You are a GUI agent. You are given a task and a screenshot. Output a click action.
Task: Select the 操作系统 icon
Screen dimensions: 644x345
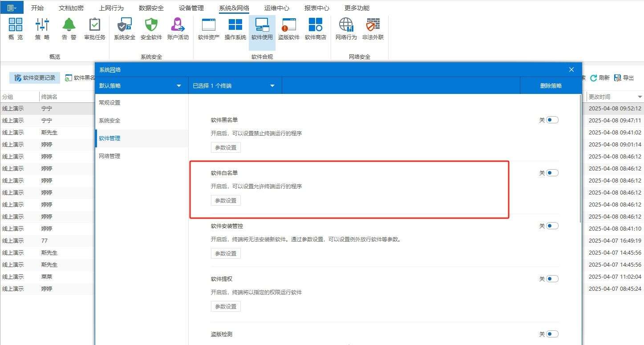pyautogui.click(x=235, y=28)
